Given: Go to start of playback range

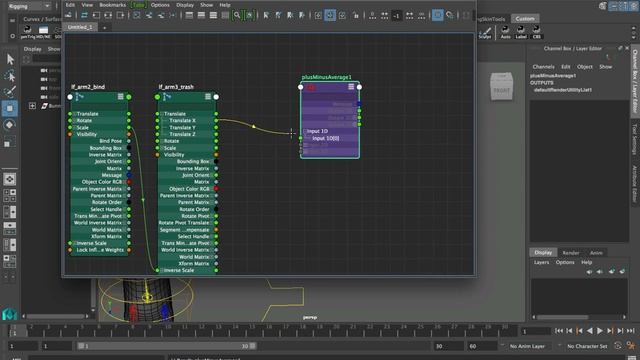Looking at the screenshot, I should click(559, 331).
